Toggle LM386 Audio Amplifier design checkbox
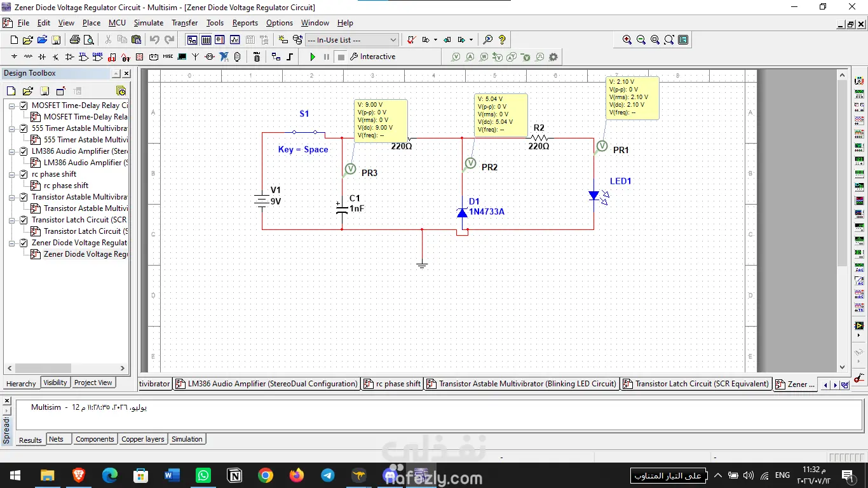 coord(24,151)
